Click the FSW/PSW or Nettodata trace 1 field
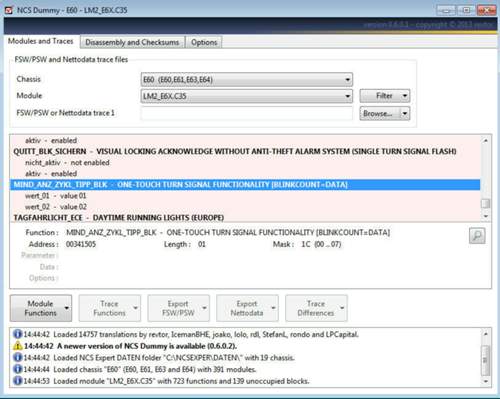Image resolution: width=500 pixels, height=399 pixels. (247, 113)
